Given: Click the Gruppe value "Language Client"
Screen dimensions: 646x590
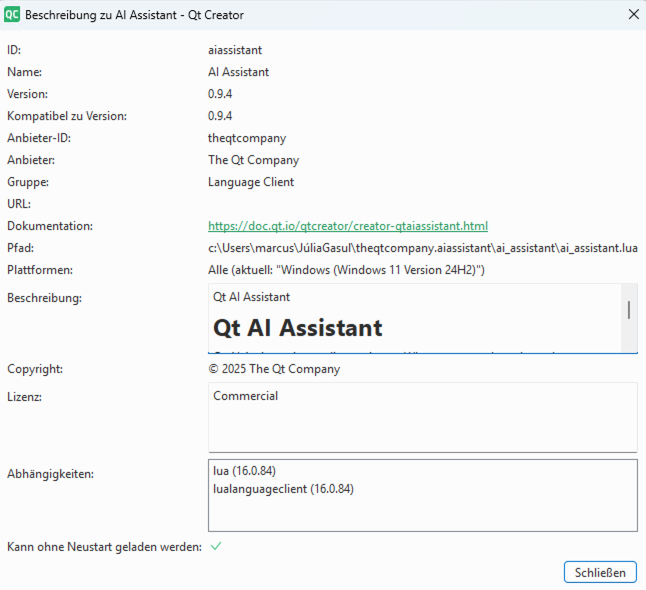Looking at the screenshot, I should pos(251,182).
